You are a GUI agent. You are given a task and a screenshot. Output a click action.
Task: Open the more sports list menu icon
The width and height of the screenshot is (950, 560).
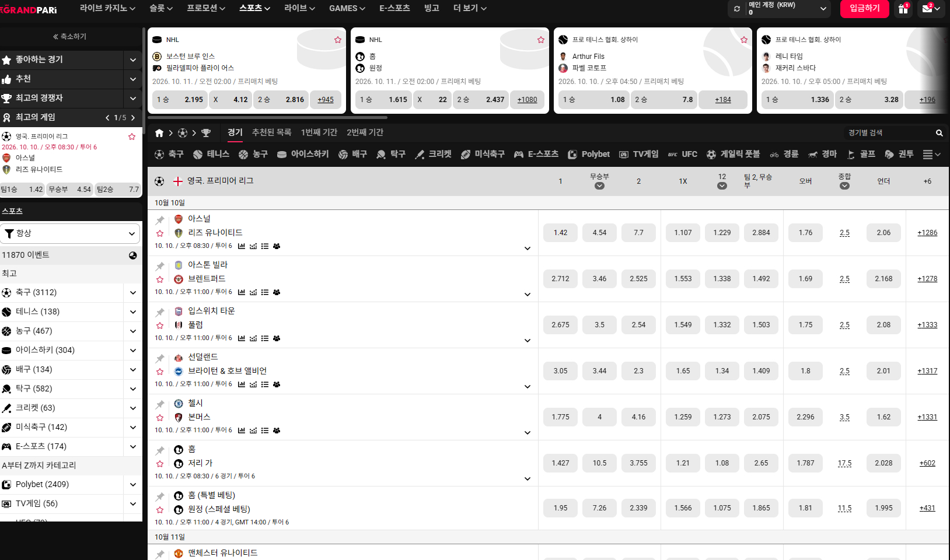coord(931,155)
